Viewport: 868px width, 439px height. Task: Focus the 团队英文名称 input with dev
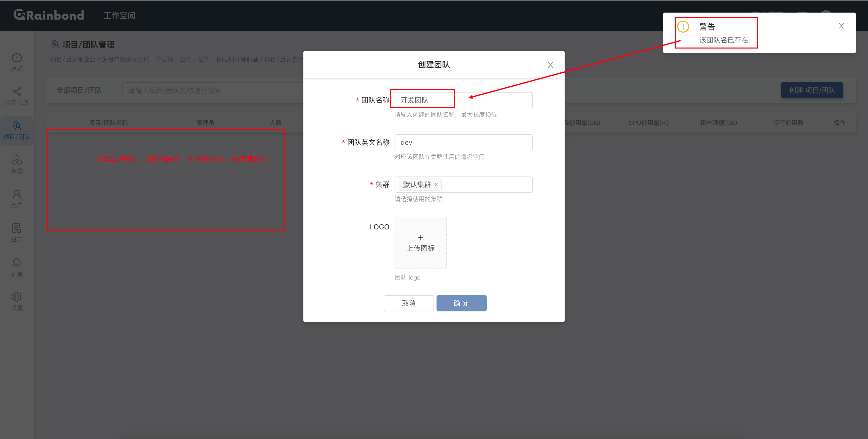pyautogui.click(x=463, y=142)
